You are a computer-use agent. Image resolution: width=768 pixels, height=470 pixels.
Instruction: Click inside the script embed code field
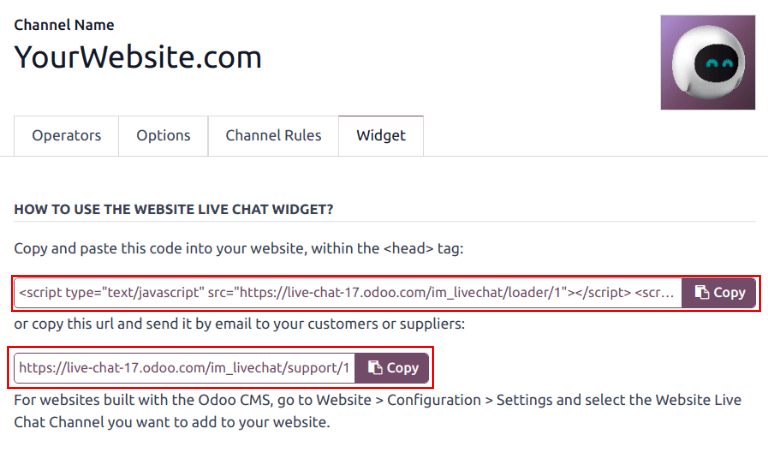(347, 293)
